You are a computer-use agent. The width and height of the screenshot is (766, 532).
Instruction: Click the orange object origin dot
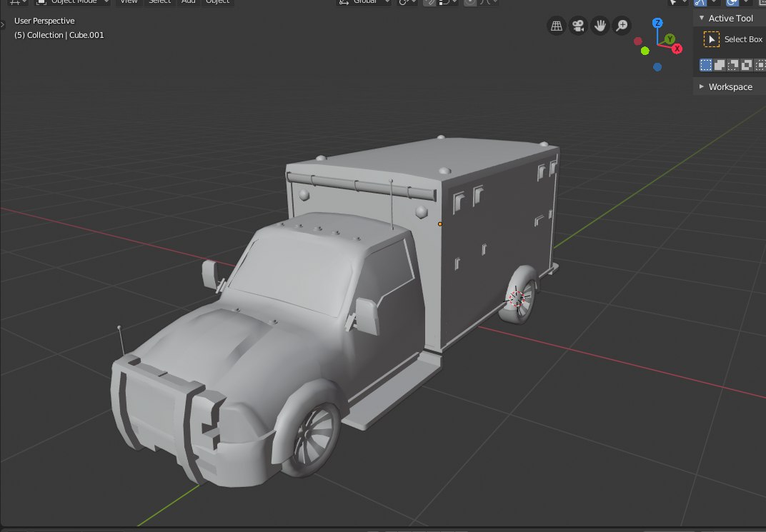coord(439,224)
